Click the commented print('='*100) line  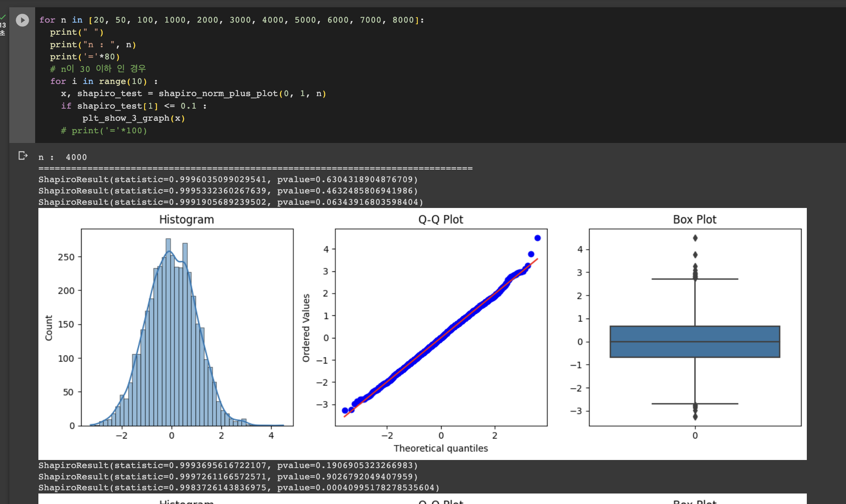click(x=104, y=130)
